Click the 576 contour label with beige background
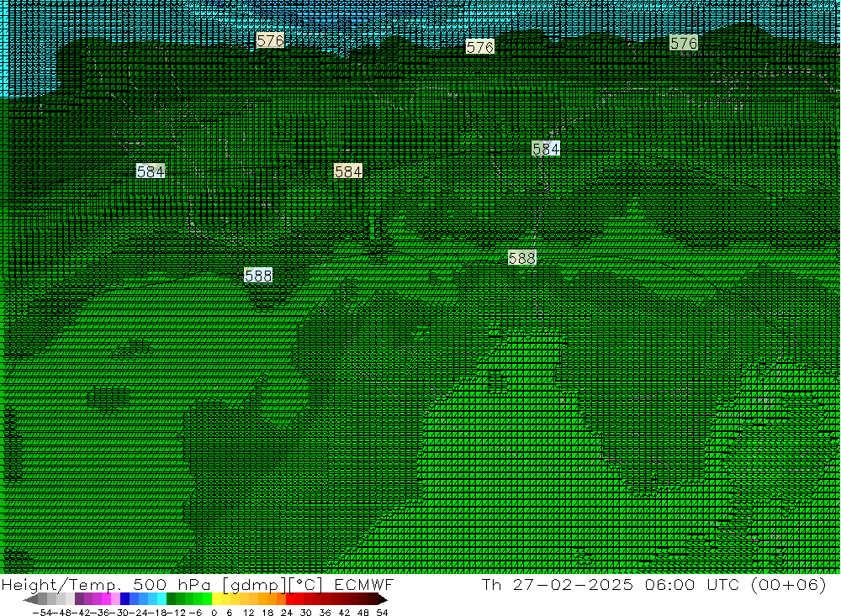 point(270,40)
